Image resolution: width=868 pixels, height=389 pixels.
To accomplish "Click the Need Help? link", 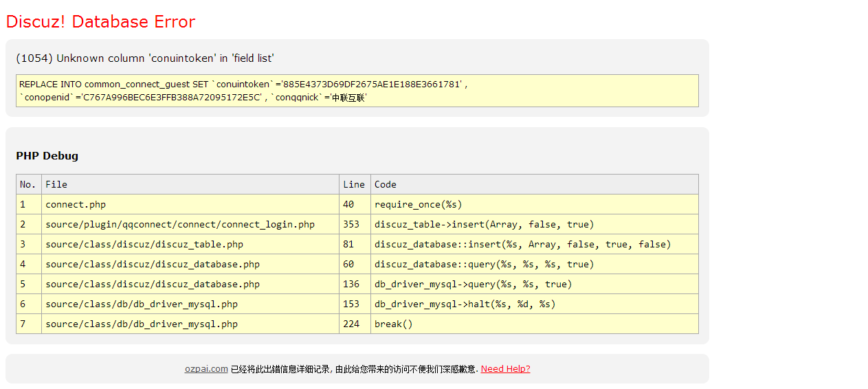I will [505, 369].
